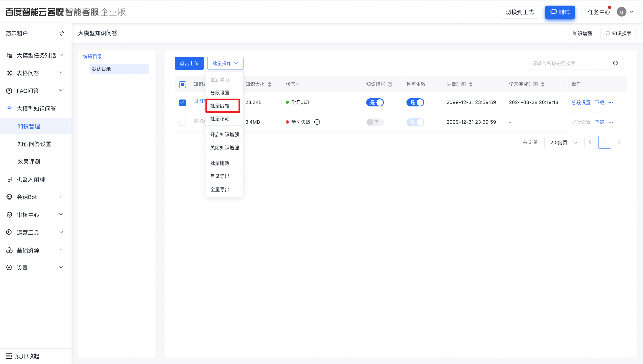Select 开启知识增强 in batch menu
The image size is (643, 364).
224,135
